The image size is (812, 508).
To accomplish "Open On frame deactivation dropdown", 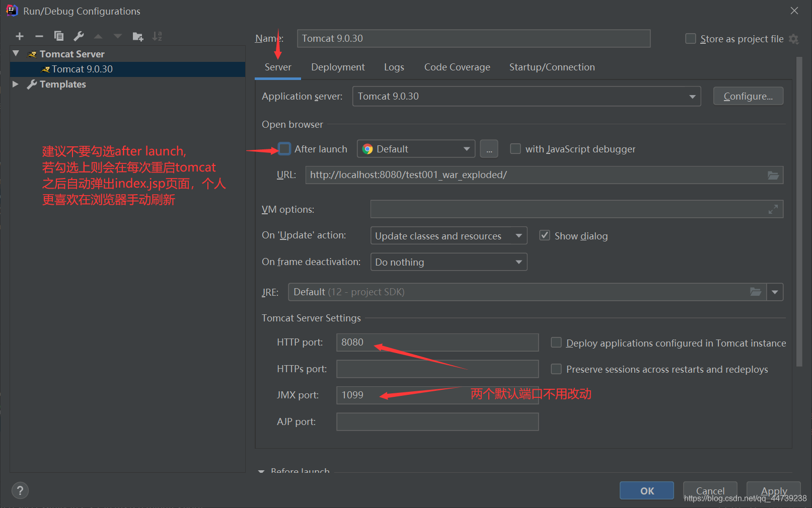I will pos(449,262).
